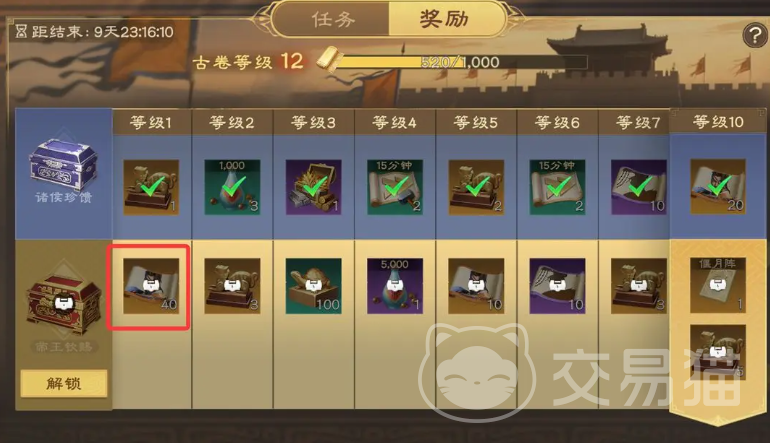Select locked purple scroll under 等级6

557,286
